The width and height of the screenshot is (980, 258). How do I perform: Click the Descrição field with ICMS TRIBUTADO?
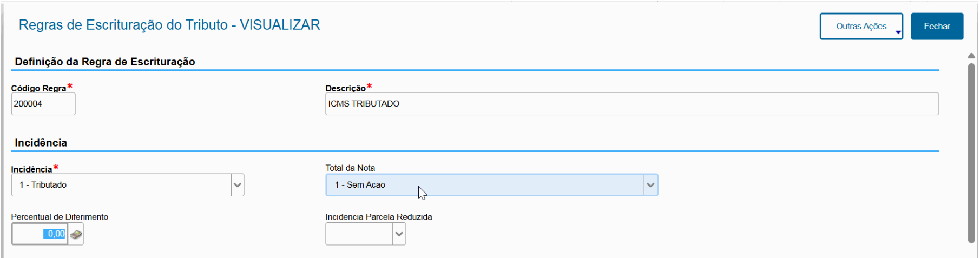[631, 104]
